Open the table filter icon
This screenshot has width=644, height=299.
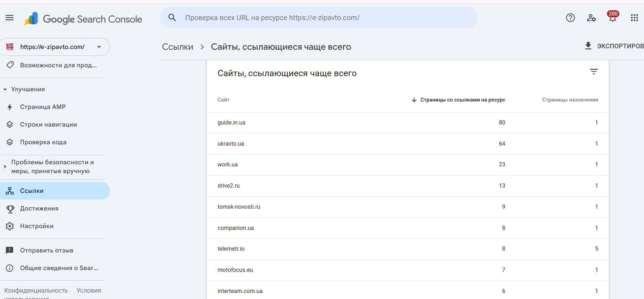(594, 72)
